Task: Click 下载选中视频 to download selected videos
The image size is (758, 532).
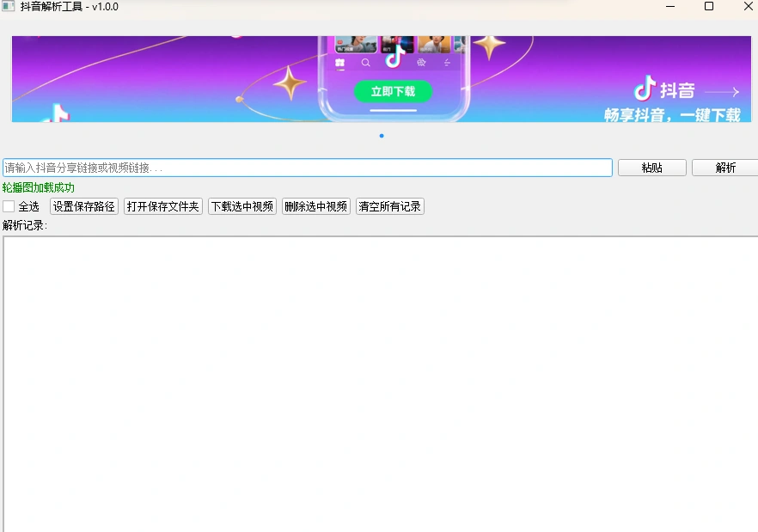Action: click(x=242, y=206)
